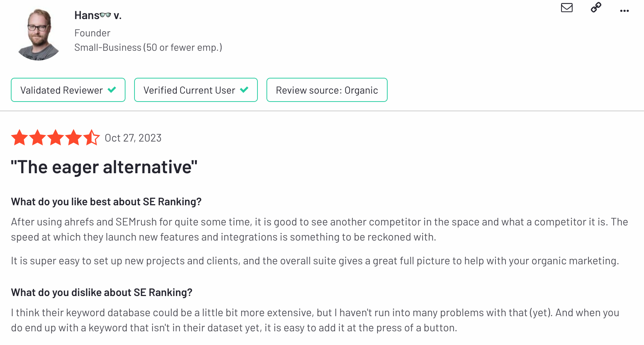Open Hans v. reviewer name
644x345 pixels.
(98, 15)
